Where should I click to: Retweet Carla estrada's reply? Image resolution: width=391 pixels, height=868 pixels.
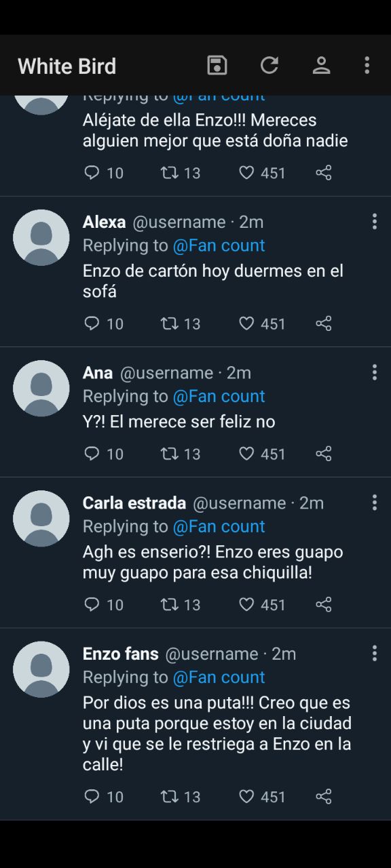[170, 604]
